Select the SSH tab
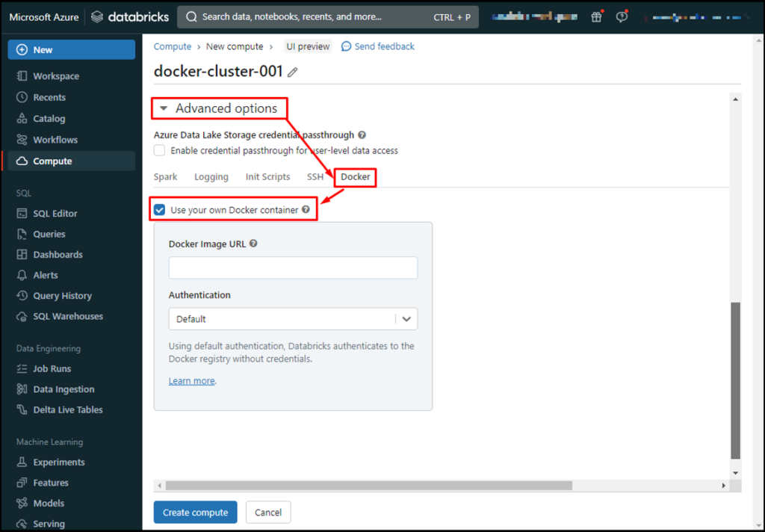This screenshot has height=532, width=765. pos(315,176)
